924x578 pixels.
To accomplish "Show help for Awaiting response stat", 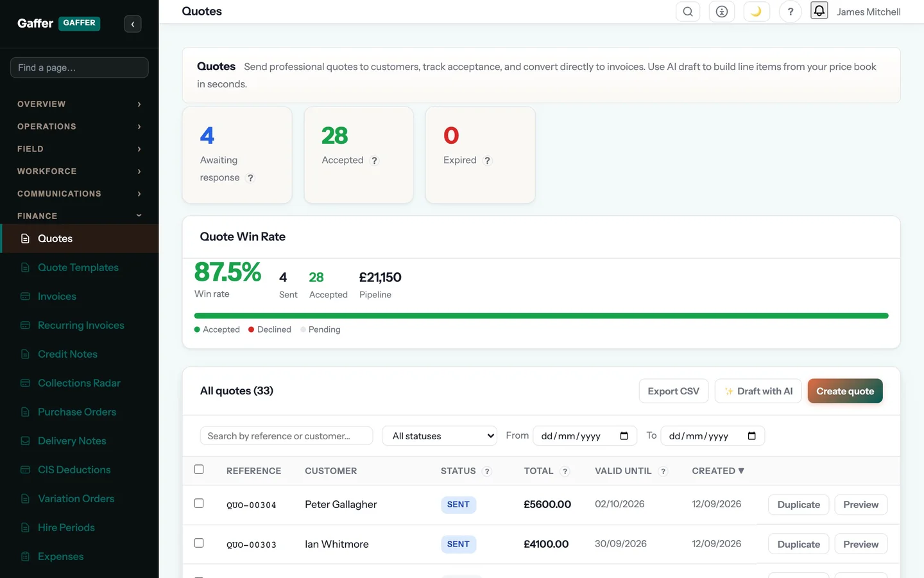I will coord(250,178).
